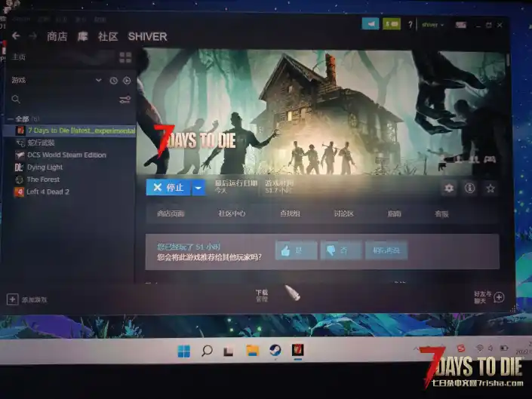Image resolution: width=532 pixels, height=399 pixels.
Task: Add game to favorites star
Action: (490, 189)
